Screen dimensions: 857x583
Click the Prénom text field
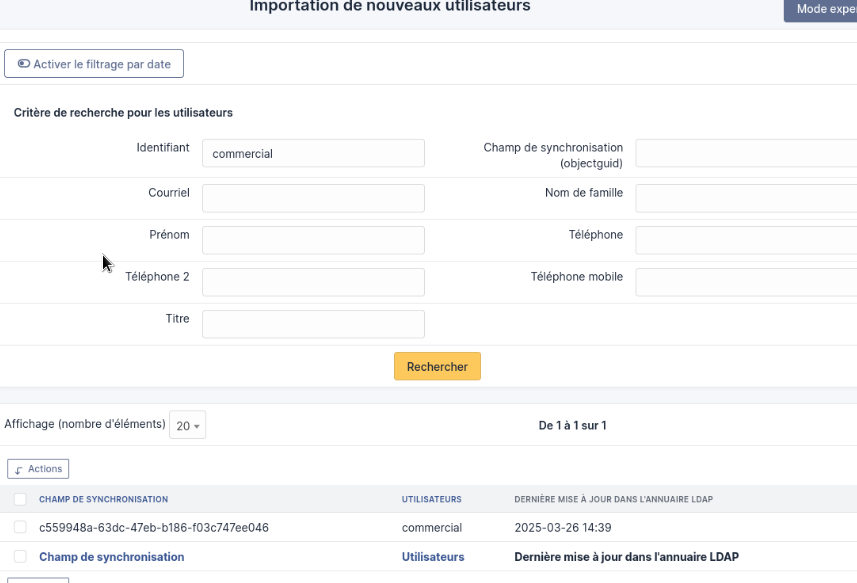pos(313,240)
